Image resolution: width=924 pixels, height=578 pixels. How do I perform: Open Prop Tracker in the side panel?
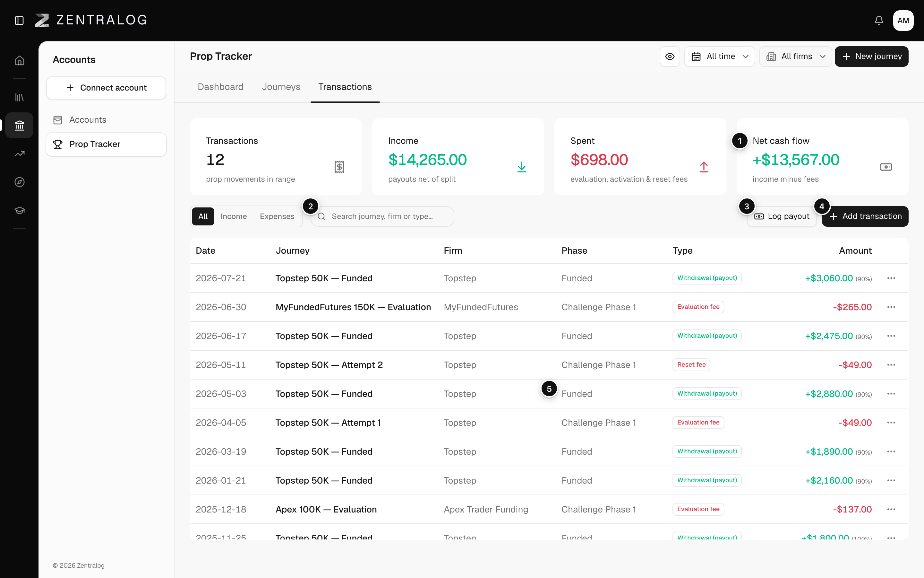point(106,144)
